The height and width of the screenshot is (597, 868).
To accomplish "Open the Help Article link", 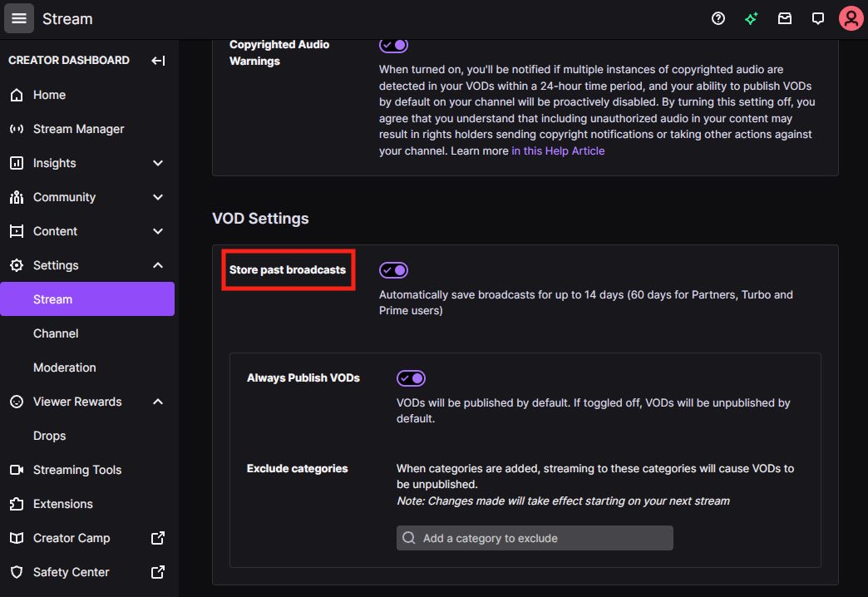I will pyautogui.click(x=557, y=150).
